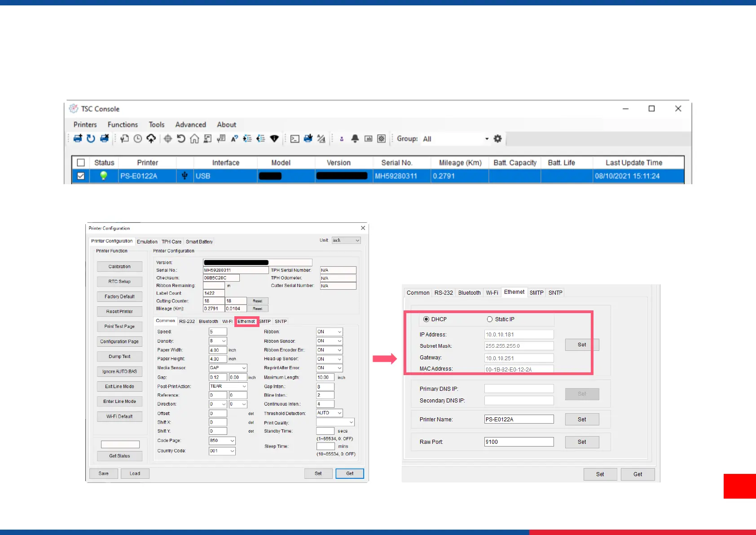756x535 pixels.
Task: Open the Tools menu
Action: 157,124
